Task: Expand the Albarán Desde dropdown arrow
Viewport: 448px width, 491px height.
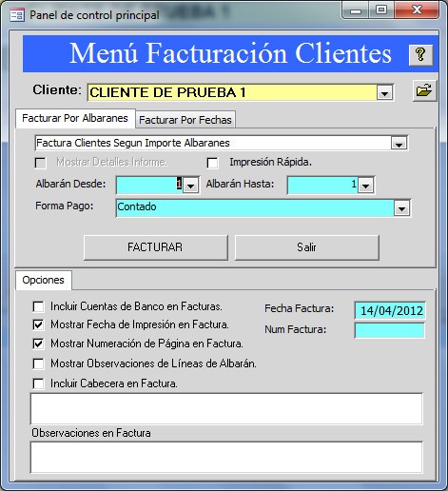Action: (190, 186)
